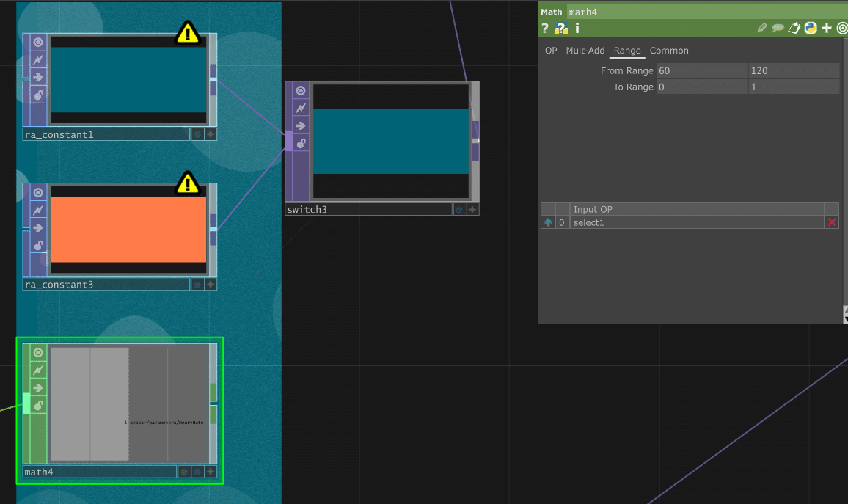Remove select1 with the red X
848x504 pixels.
[832, 222]
